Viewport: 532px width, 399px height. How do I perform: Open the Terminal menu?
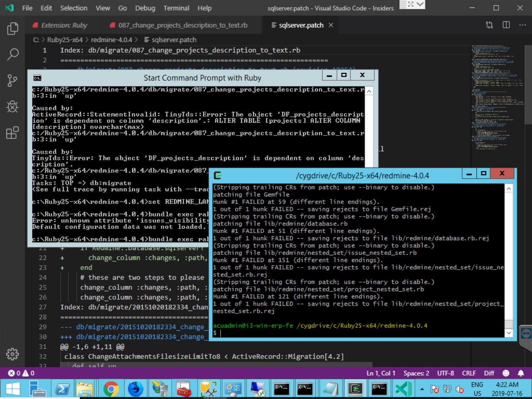tap(177, 8)
